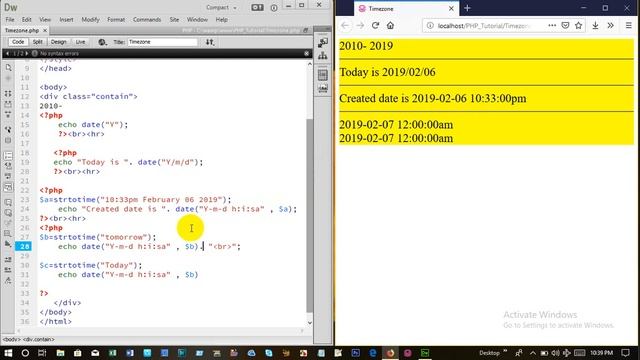This screenshot has height=360, width=640.
Task: Expand the Firefox toolbar overflow chevron
Action: click(610, 25)
